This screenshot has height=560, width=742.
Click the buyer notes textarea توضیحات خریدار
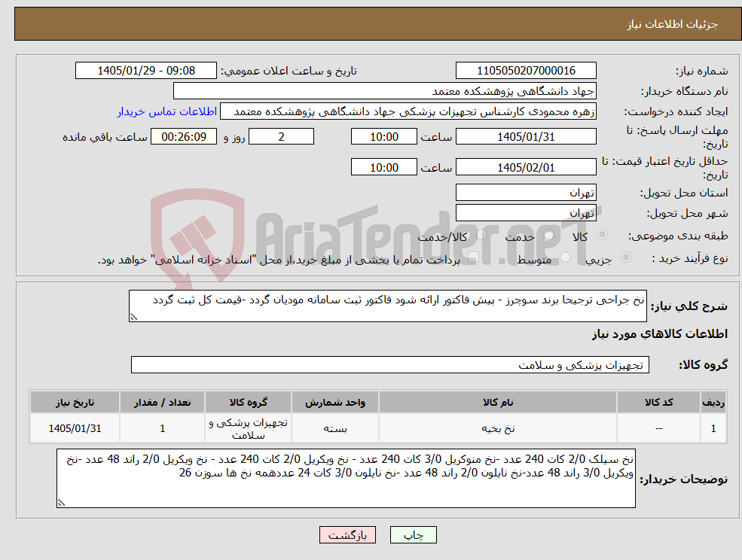coord(346,479)
